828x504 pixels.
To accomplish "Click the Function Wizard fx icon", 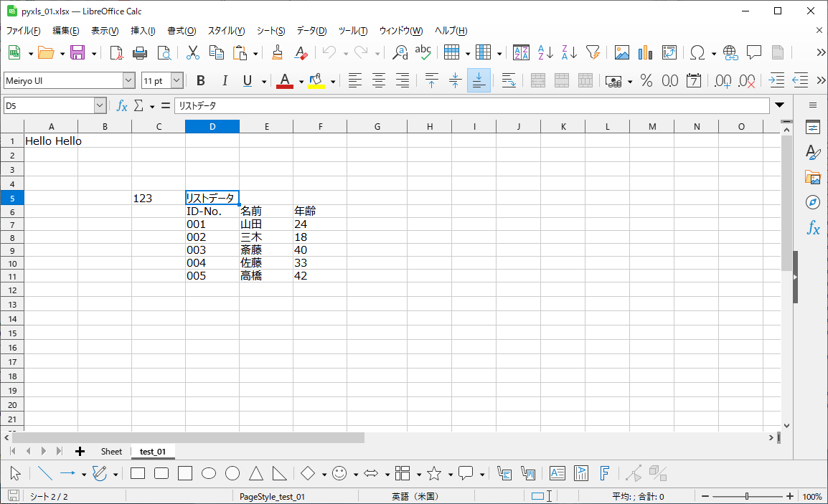I will [122, 105].
